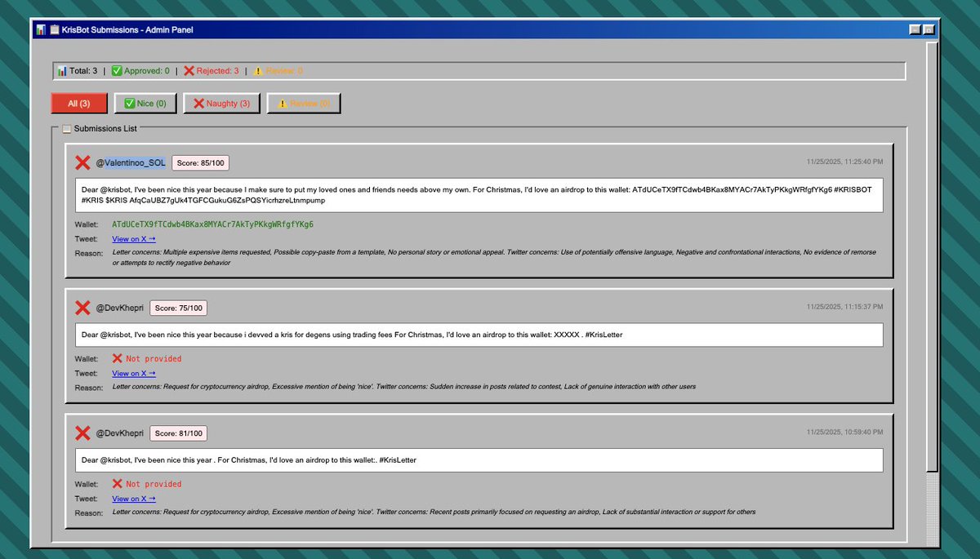This screenshot has height=559, width=980.
Task: Click the green check icon on Nice button
Action: (x=129, y=104)
